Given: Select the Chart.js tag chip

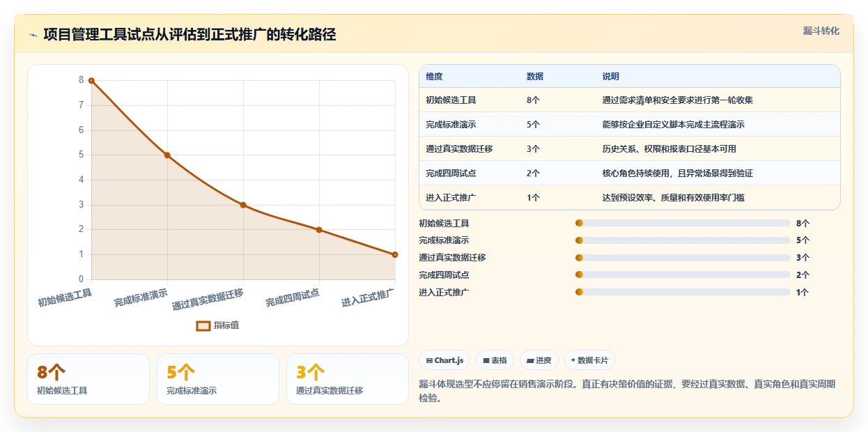Looking at the screenshot, I should pos(444,360).
